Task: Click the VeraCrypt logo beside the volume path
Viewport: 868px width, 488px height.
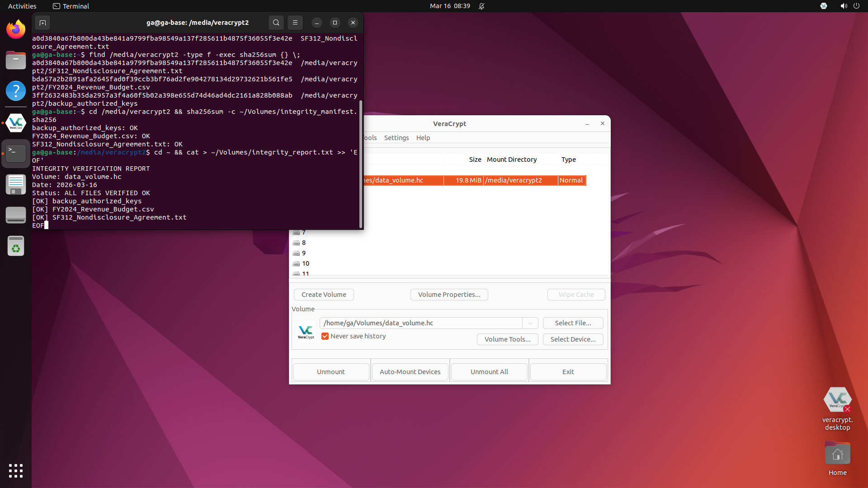Action: click(x=306, y=331)
